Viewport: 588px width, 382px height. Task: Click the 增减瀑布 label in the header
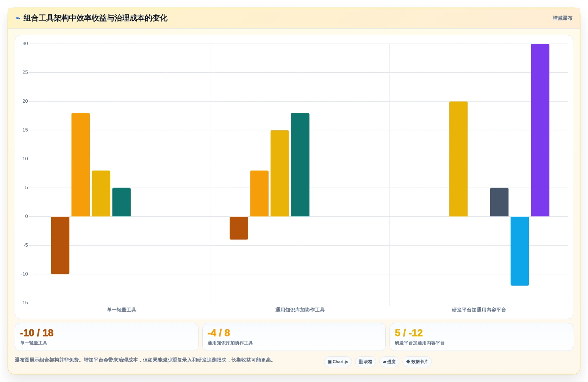(x=562, y=18)
